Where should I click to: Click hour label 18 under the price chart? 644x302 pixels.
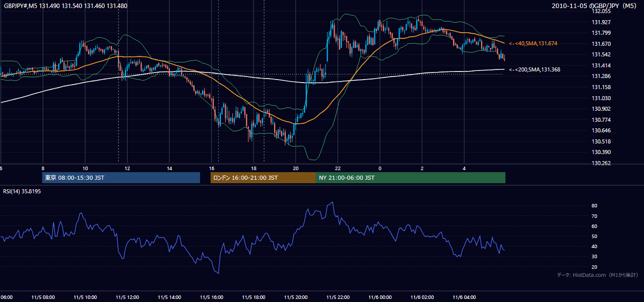254,168
